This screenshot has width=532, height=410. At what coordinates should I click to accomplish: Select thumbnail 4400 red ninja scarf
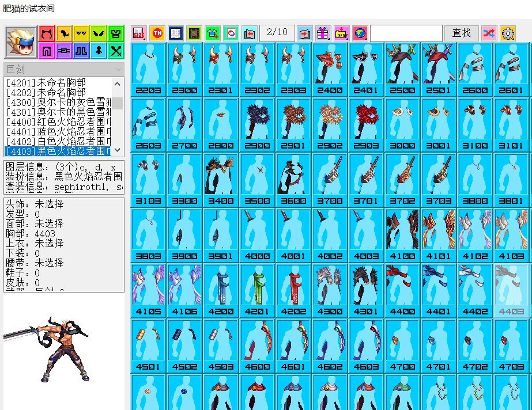pos(402,290)
